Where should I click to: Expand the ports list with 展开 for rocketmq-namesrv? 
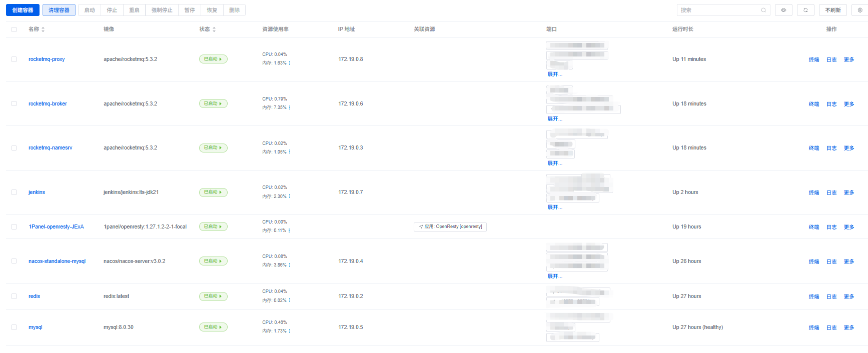554,163
